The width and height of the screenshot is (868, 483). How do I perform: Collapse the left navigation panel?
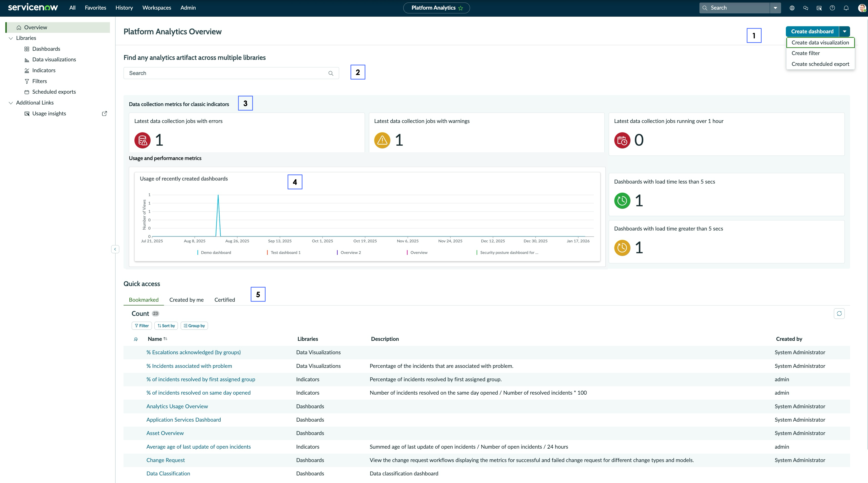(x=115, y=249)
